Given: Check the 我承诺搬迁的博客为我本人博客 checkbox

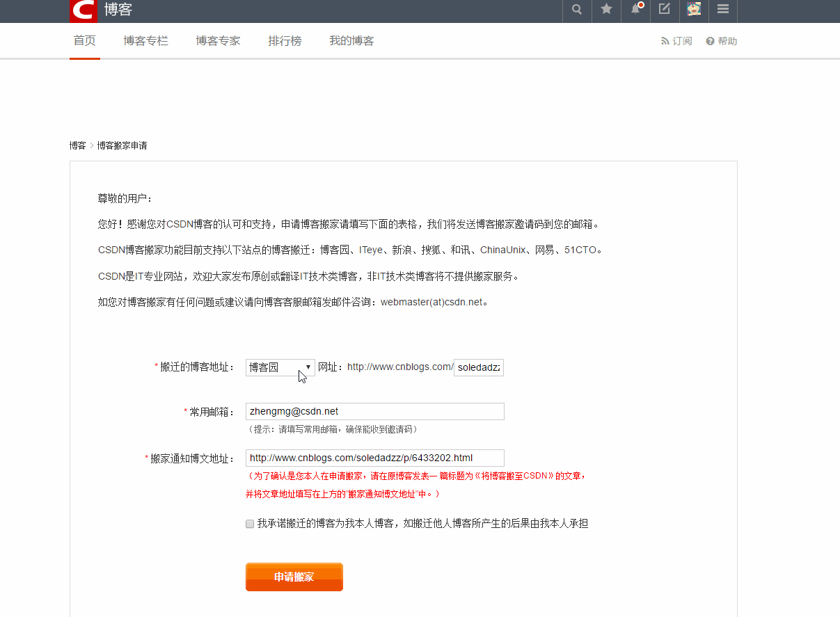Looking at the screenshot, I should [250, 524].
